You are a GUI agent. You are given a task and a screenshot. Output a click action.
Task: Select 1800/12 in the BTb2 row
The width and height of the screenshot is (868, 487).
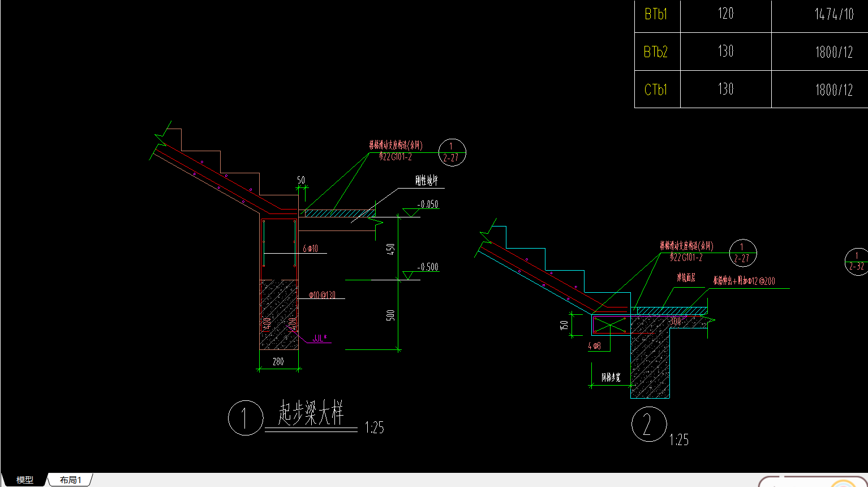pyautogui.click(x=834, y=53)
